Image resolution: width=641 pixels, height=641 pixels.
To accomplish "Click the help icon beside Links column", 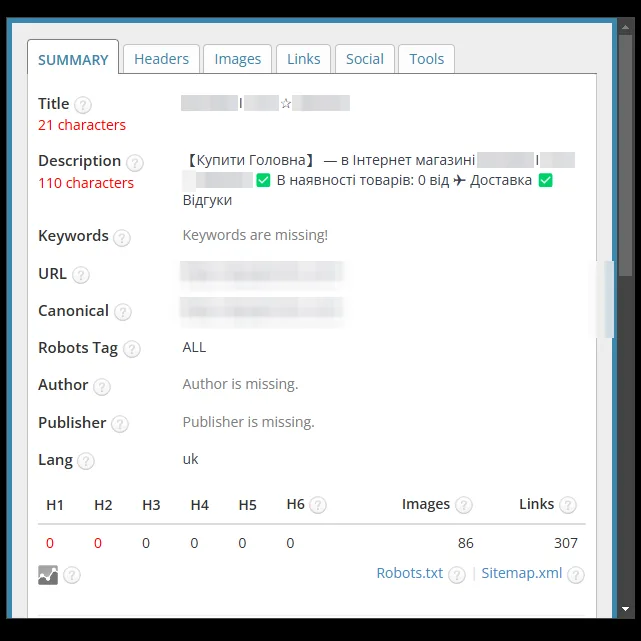I will (568, 505).
